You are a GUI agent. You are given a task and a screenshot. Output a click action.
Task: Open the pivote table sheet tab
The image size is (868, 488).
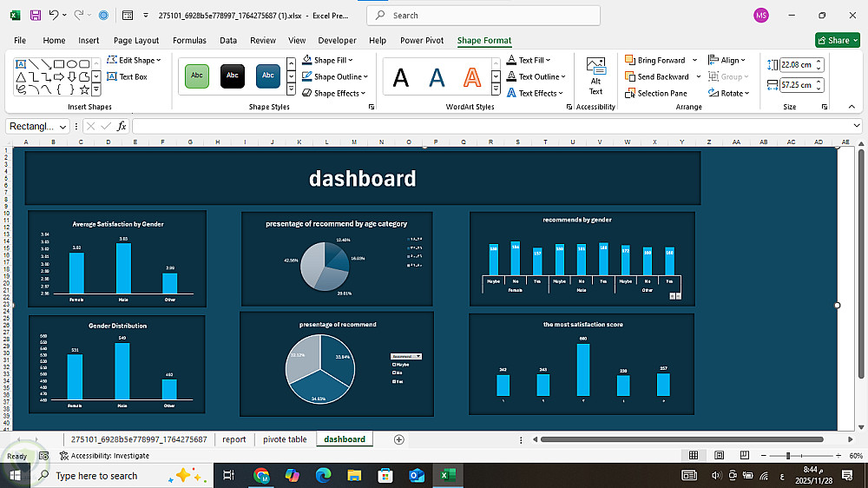[285, 439]
